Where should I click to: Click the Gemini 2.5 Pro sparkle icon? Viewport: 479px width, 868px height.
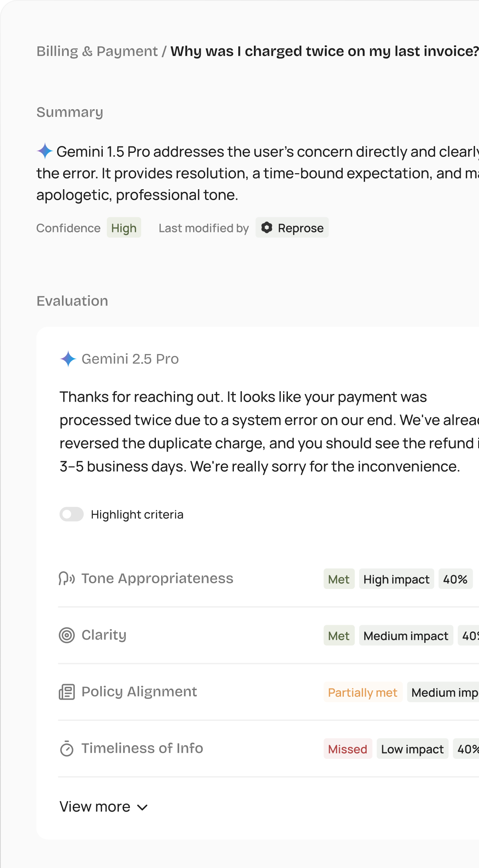point(68,359)
